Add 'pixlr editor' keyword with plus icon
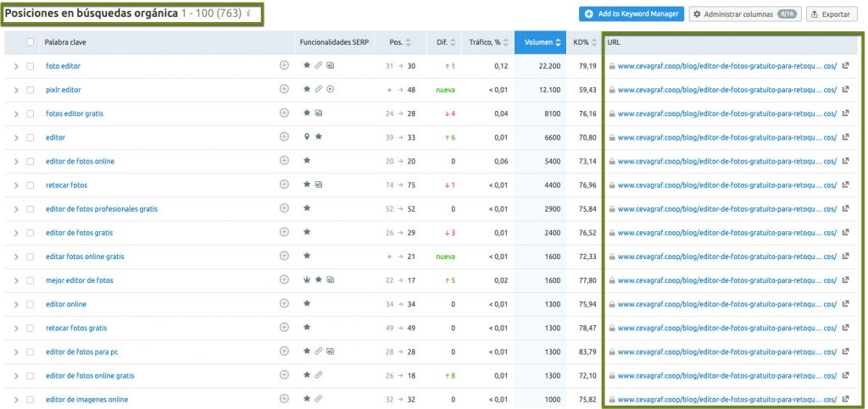This screenshot has height=409, width=868. (284, 89)
